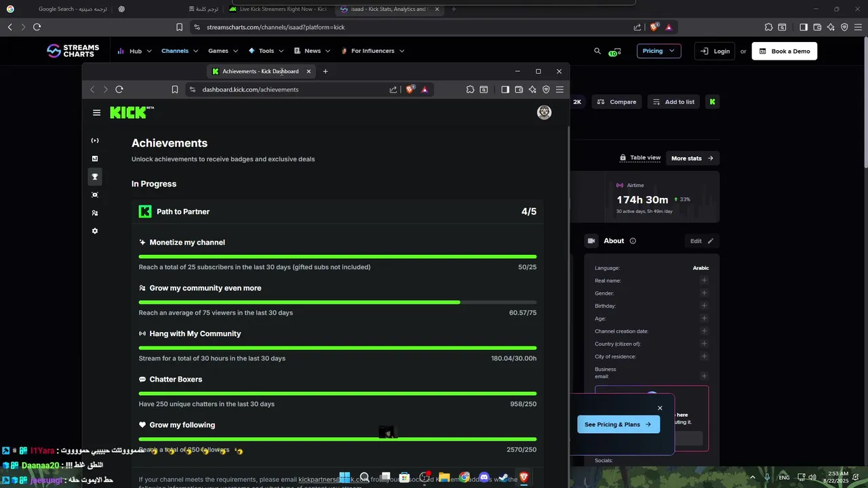The height and width of the screenshot is (488, 868).
Task: Open the analytics chart icon in Kick sidebar
Action: coord(95,159)
